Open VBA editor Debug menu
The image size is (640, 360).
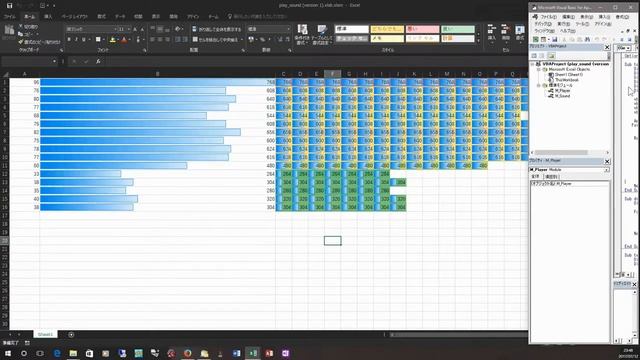coord(543,24)
